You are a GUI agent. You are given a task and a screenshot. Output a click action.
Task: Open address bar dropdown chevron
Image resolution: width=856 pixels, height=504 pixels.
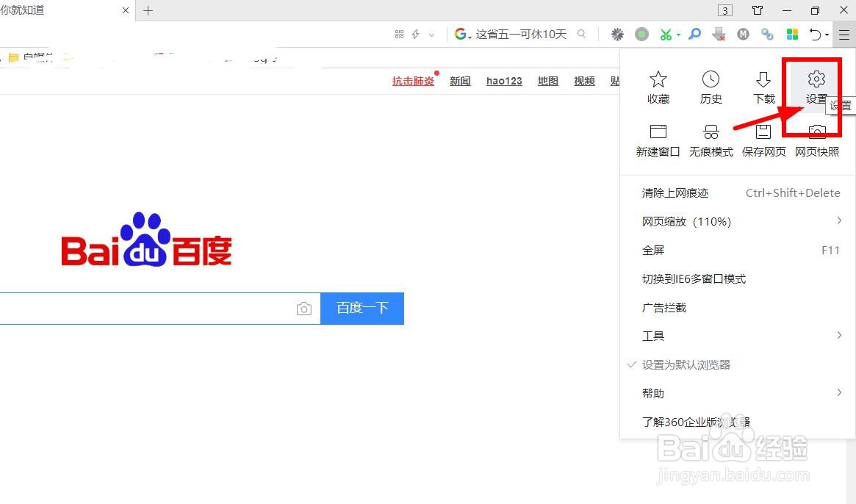(432, 35)
